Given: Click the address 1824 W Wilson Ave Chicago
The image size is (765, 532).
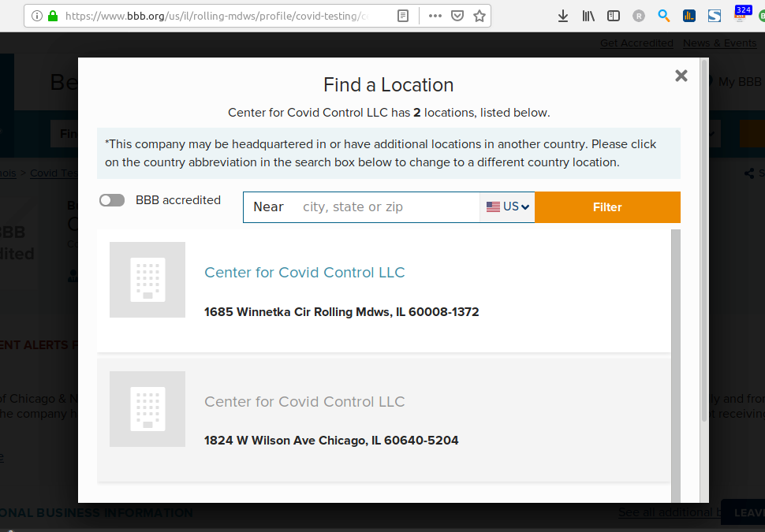Looking at the screenshot, I should click(331, 441).
